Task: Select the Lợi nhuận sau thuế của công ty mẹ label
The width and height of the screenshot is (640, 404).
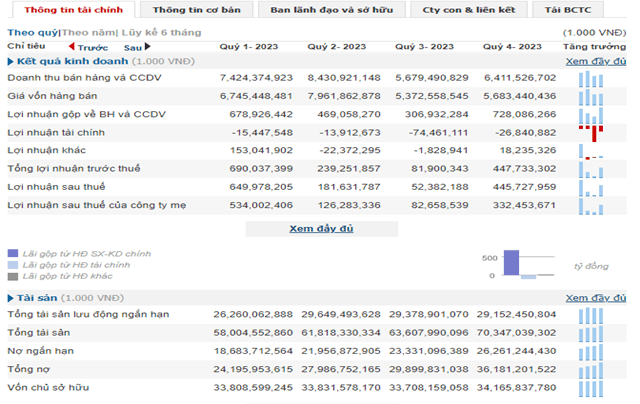Action: 96,205
